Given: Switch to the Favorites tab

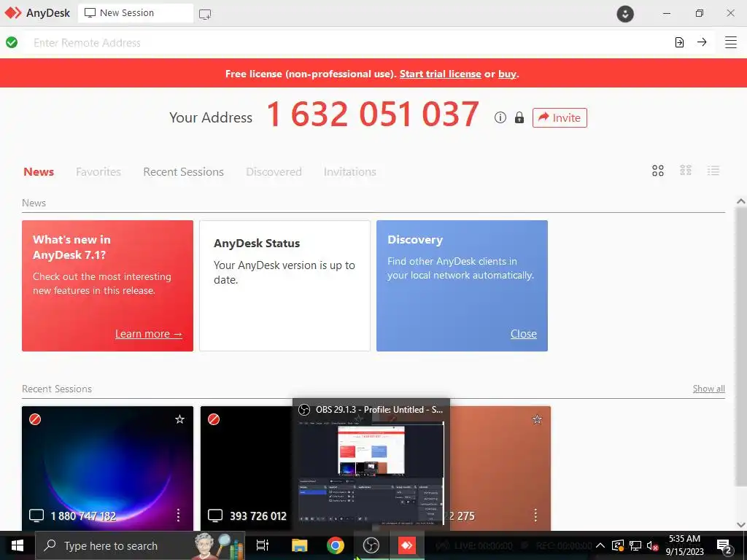Looking at the screenshot, I should tap(98, 171).
